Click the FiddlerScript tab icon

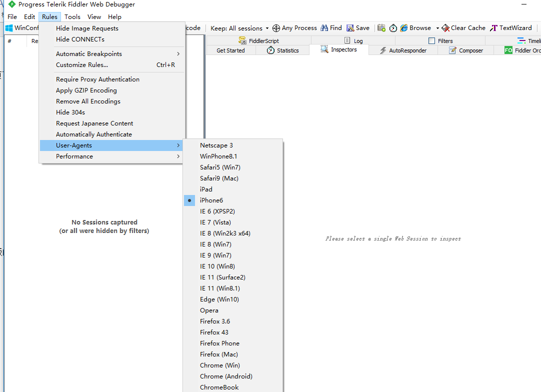[x=242, y=40]
